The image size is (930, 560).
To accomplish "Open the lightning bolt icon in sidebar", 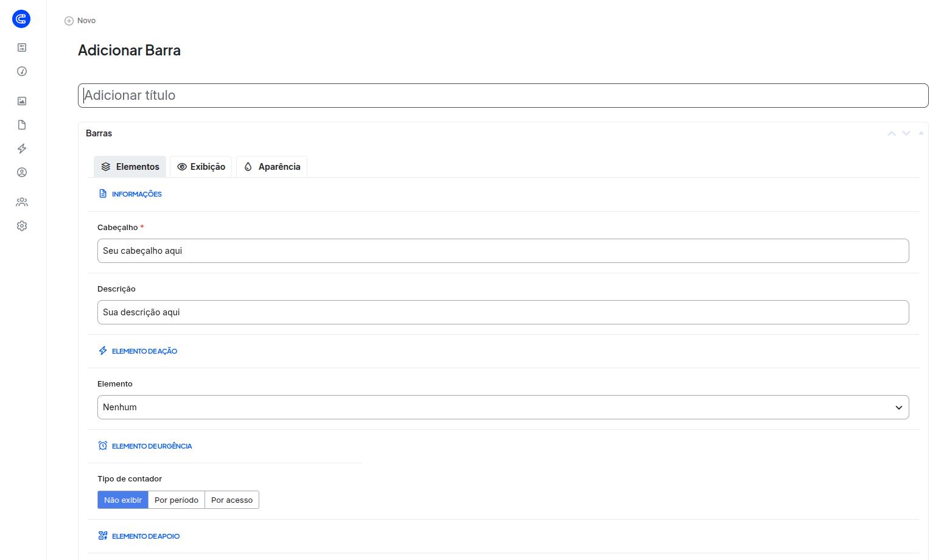I will (x=22, y=149).
